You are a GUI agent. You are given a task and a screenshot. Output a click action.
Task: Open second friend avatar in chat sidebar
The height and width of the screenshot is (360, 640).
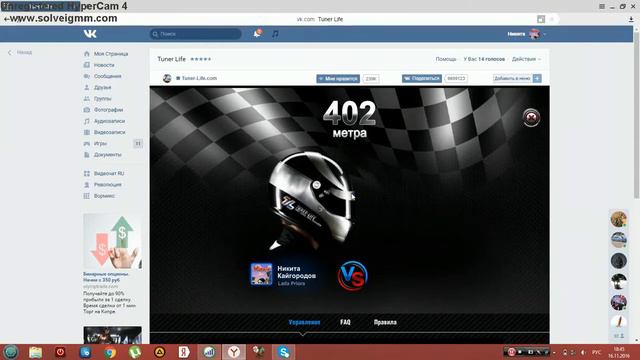(619, 240)
